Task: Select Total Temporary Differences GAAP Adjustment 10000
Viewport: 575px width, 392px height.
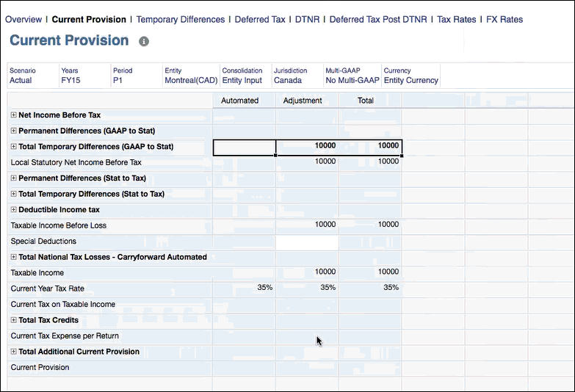Action: 307,148
